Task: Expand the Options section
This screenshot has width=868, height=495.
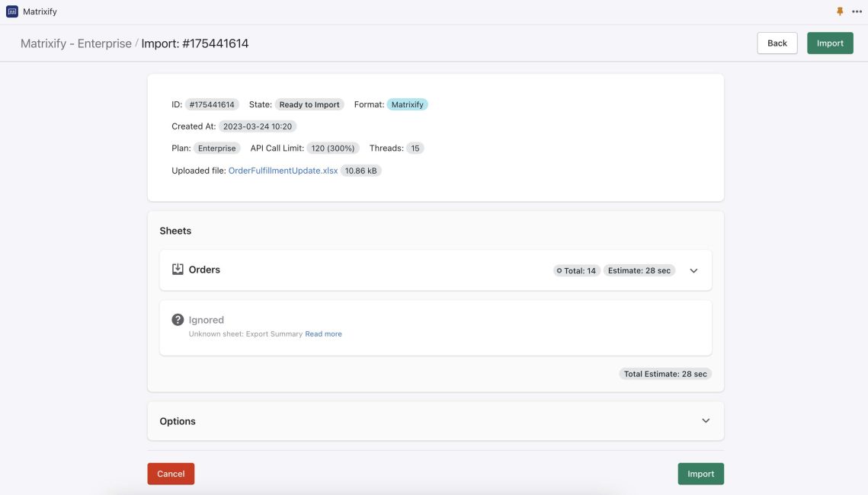Action: (x=705, y=420)
